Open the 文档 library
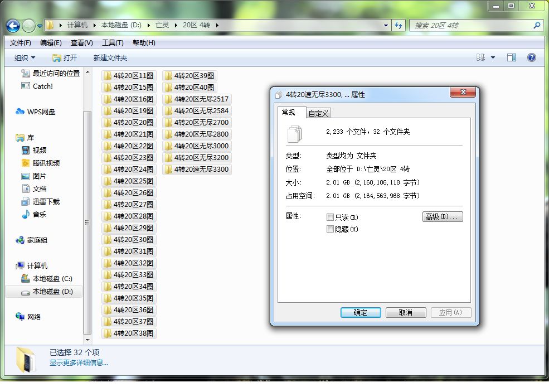 [x=33, y=189]
